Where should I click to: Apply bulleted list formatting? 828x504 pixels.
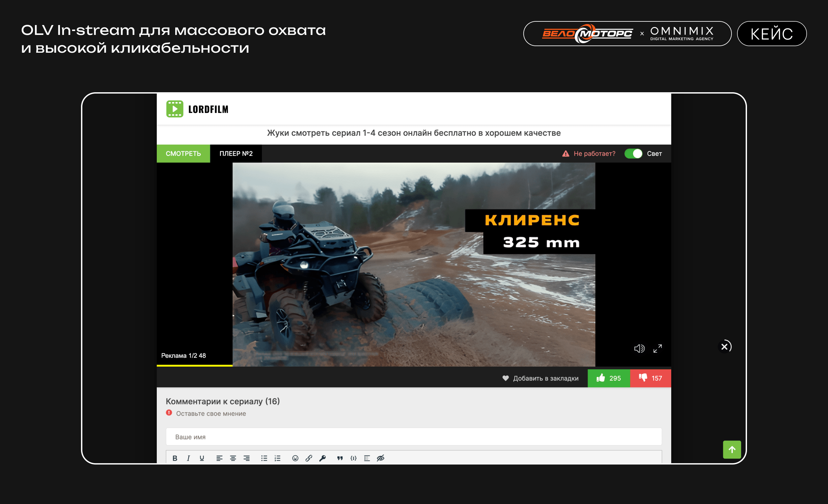(264, 458)
